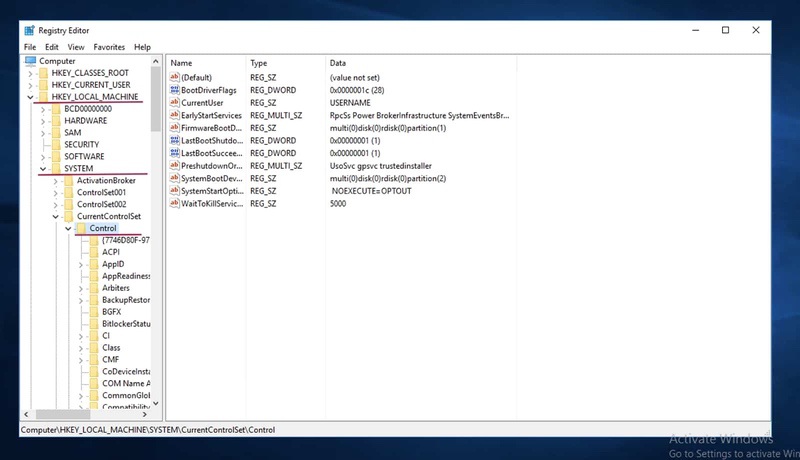Click the 'USERNAME' data cell
This screenshot has width=800, height=460.
[x=350, y=103]
